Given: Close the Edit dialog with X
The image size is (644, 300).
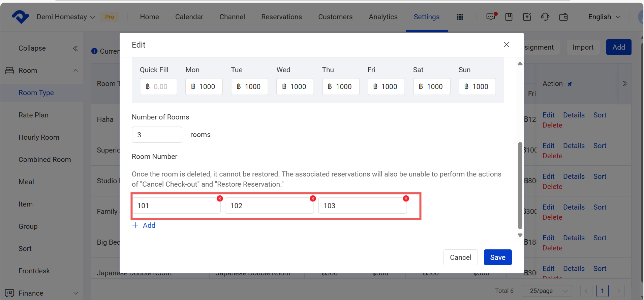Looking at the screenshot, I should (x=506, y=45).
